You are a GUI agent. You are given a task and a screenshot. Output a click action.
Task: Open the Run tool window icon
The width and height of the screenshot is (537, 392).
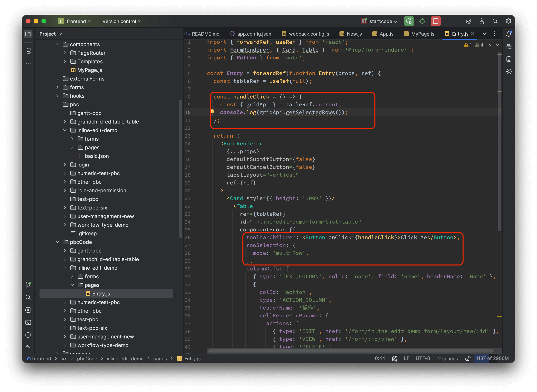coord(28,285)
